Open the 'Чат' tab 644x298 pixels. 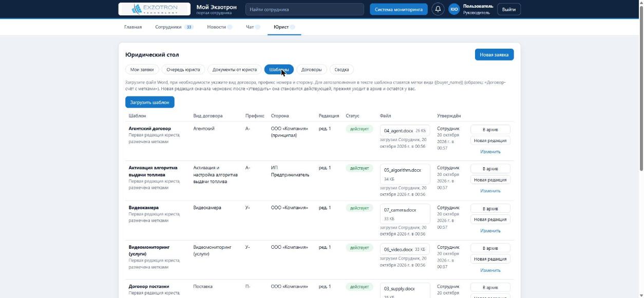click(x=253, y=27)
